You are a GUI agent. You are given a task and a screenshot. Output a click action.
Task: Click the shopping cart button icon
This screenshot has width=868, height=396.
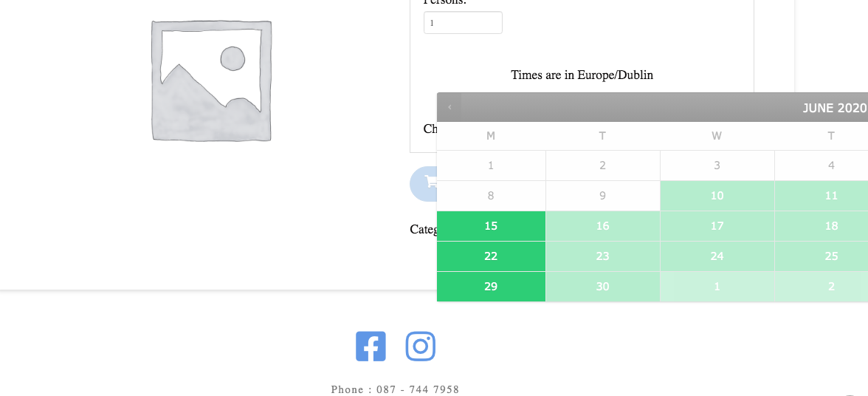coord(430,182)
